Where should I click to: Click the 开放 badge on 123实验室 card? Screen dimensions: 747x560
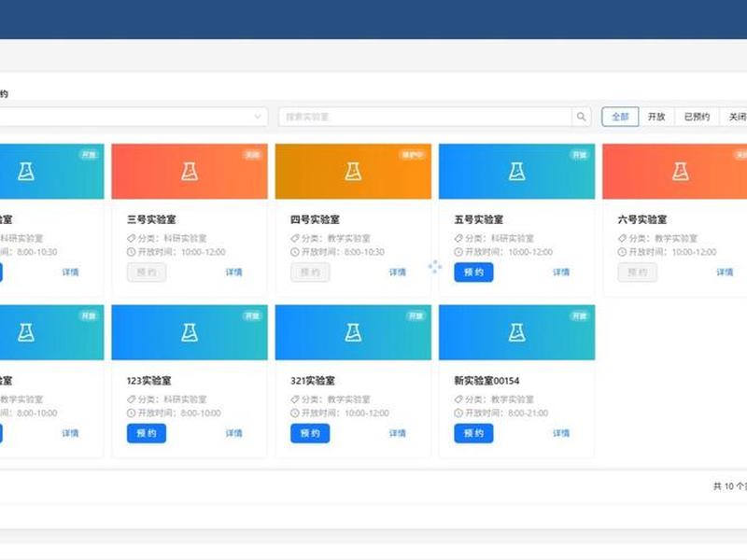tap(252, 315)
